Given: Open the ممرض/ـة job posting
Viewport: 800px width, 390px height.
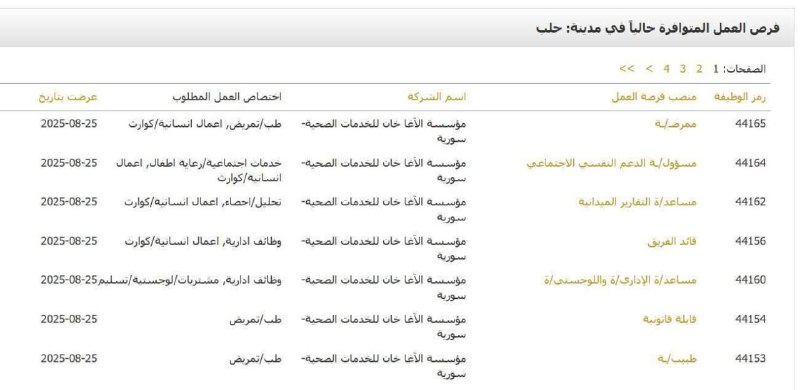Looking at the screenshot, I should 676,124.
